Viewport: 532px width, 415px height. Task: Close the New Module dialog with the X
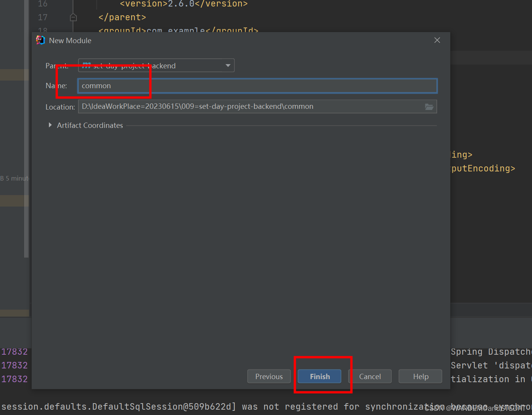(437, 40)
